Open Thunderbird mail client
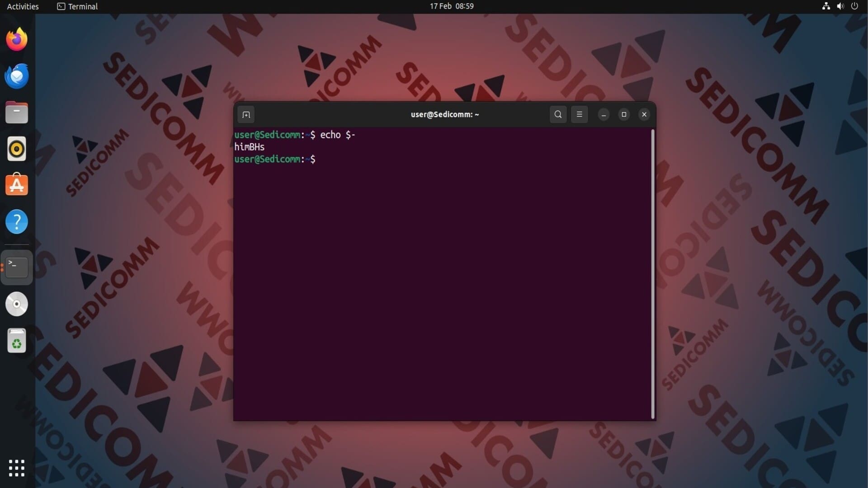This screenshot has height=488, width=868. point(17,76)
